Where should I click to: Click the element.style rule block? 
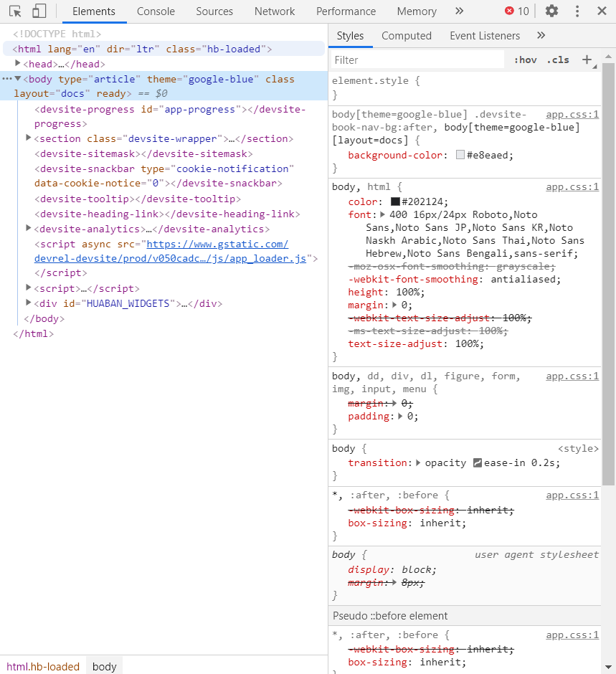pos(465,87)
